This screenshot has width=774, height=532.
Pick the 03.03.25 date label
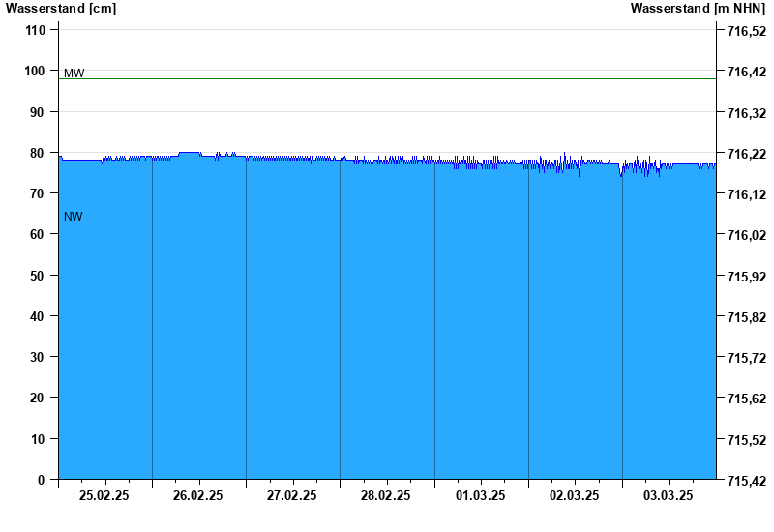(668, 495)
